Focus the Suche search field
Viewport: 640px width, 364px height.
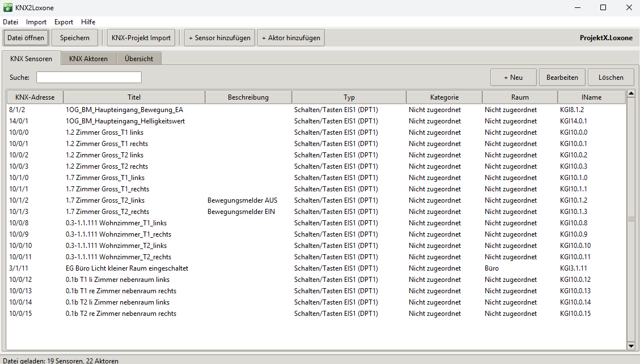click(89, 78)
